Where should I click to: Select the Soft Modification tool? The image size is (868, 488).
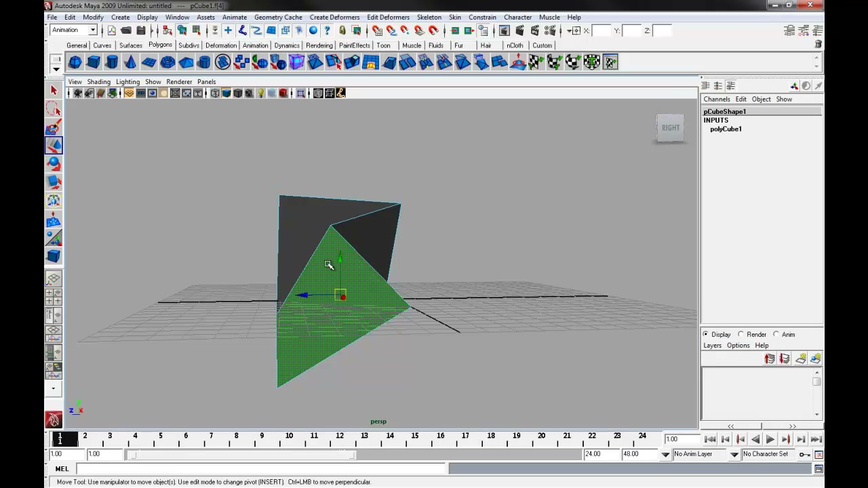tap(54, 219)
